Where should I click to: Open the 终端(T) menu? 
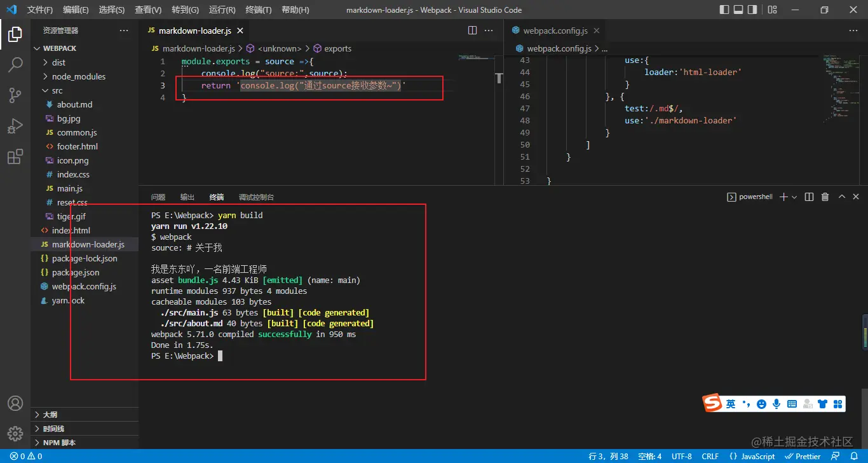[x=258, y=10]
